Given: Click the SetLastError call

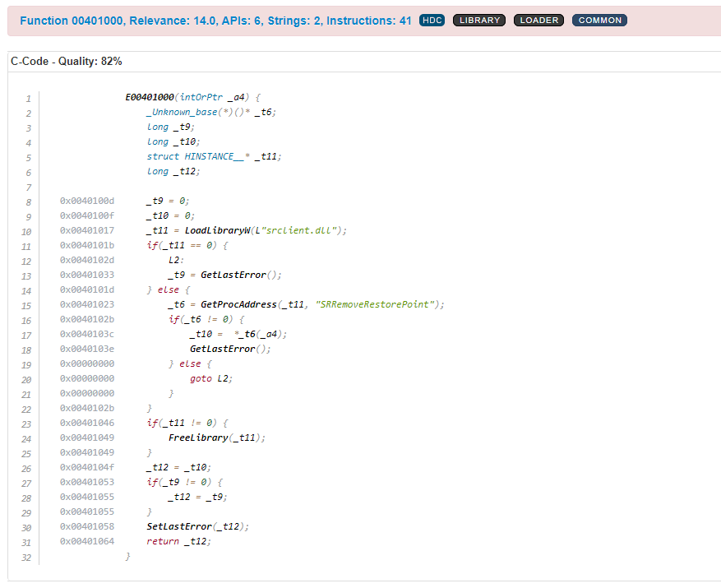Looking at the screenshot, I should (x=179, y=526).
